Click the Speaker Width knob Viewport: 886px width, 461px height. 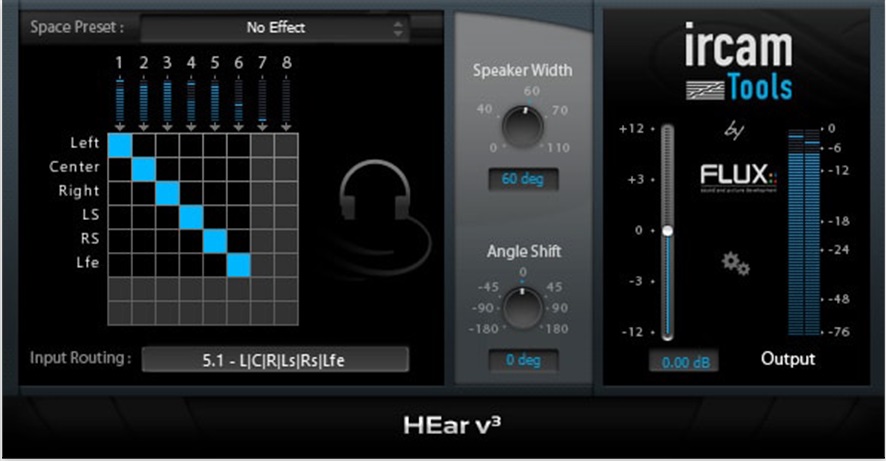tap(523, 126)
